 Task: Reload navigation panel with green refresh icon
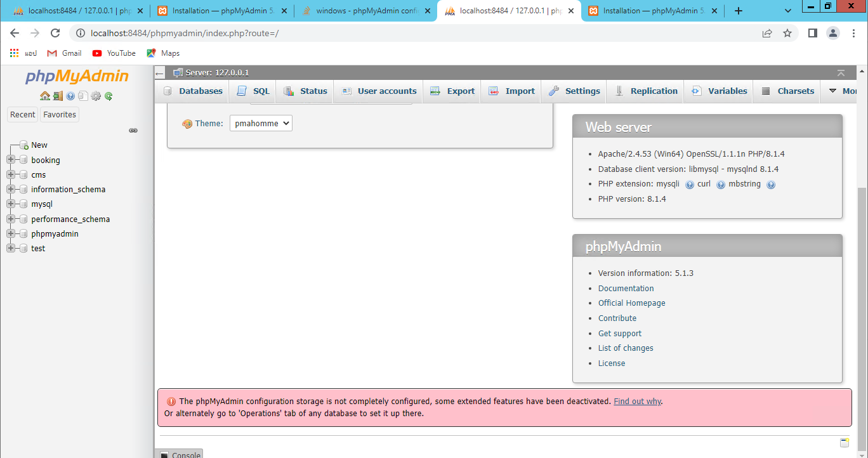tap(109, 96)
